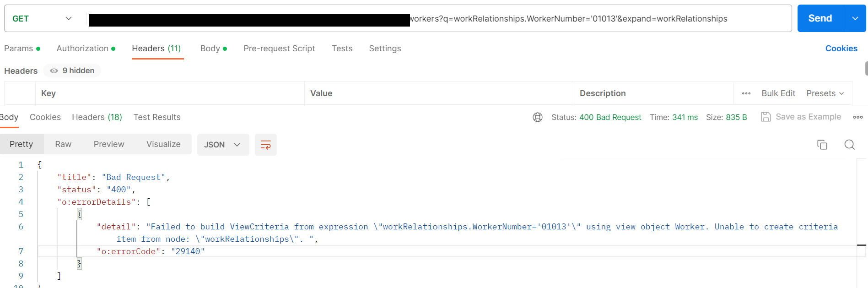Open the Authorization tab

(86, 49)
